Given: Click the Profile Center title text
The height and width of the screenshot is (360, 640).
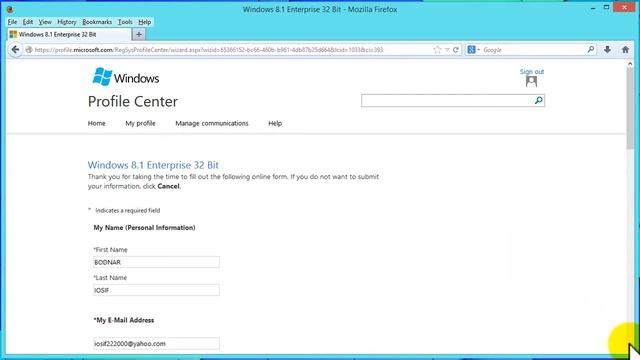Looking at the screenshot, I should coord(133,102).
